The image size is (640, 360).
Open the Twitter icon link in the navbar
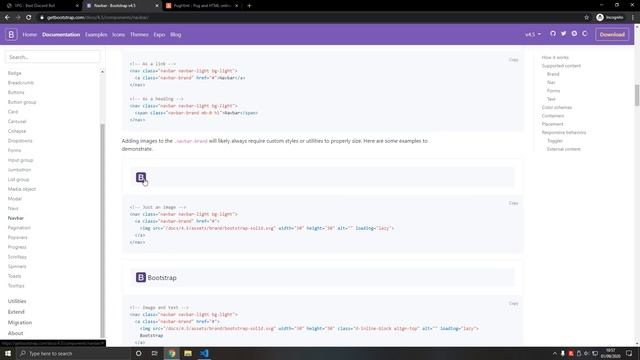tap(563, 34)
